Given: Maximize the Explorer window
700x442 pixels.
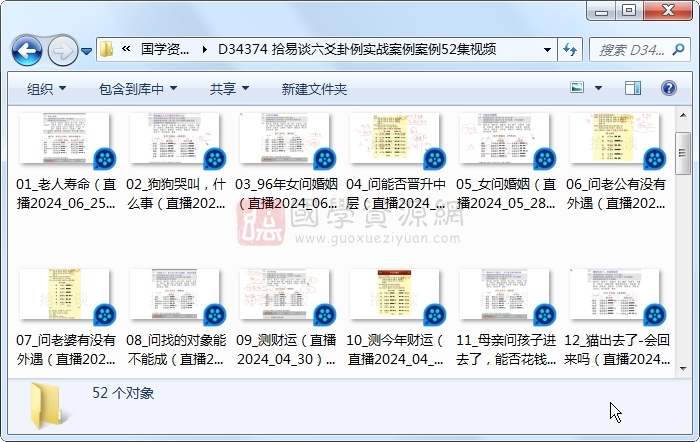Looking at the screenshot, I should 629,11.
